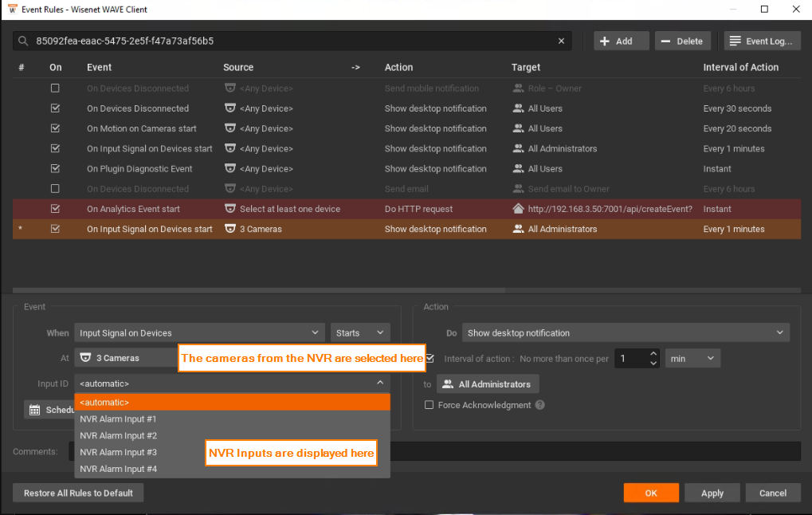Click Restore All Rules to Default
This screenshot has width=812, height=515.
point(78,493)
